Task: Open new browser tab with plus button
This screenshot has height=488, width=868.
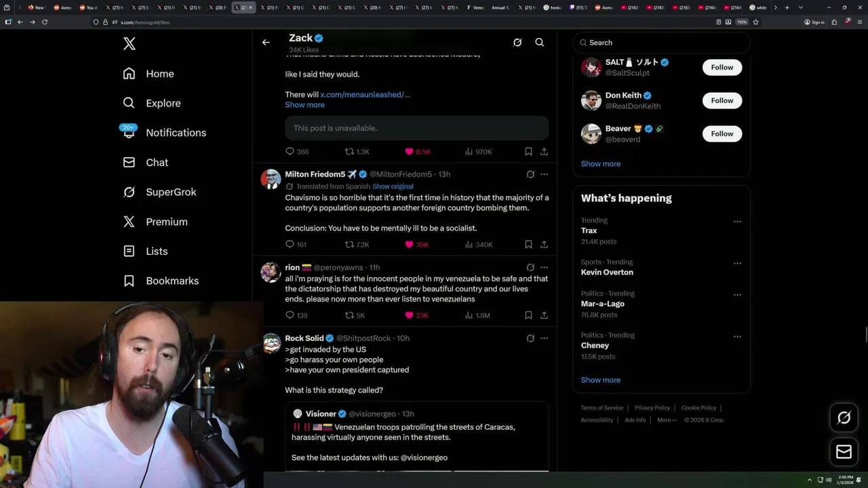Action: click(x=787, y=7)
